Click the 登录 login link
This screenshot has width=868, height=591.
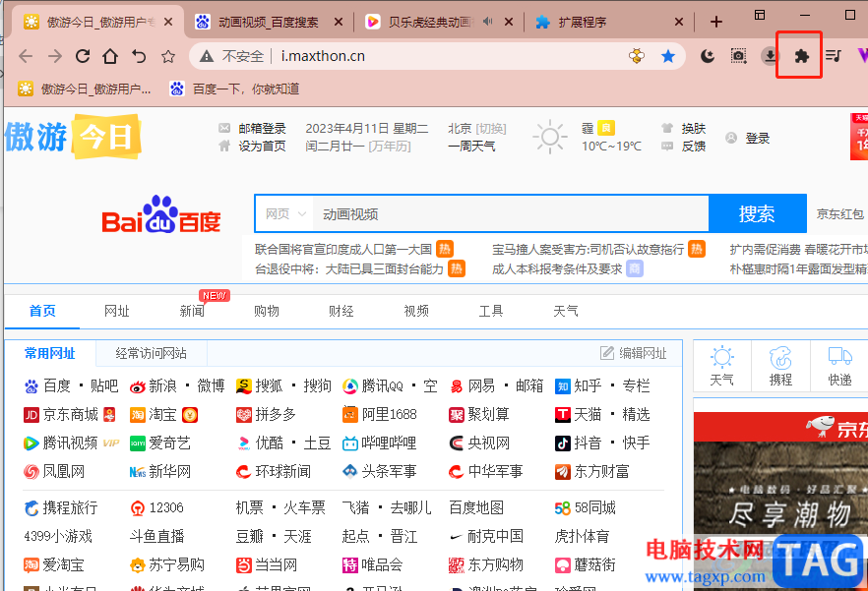tap(758, 138)
